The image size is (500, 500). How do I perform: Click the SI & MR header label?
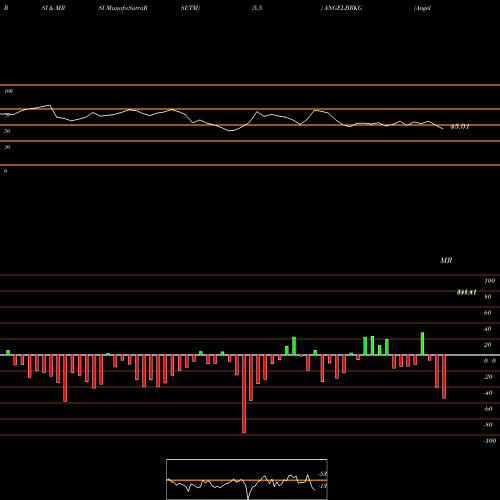click(53, 8)
